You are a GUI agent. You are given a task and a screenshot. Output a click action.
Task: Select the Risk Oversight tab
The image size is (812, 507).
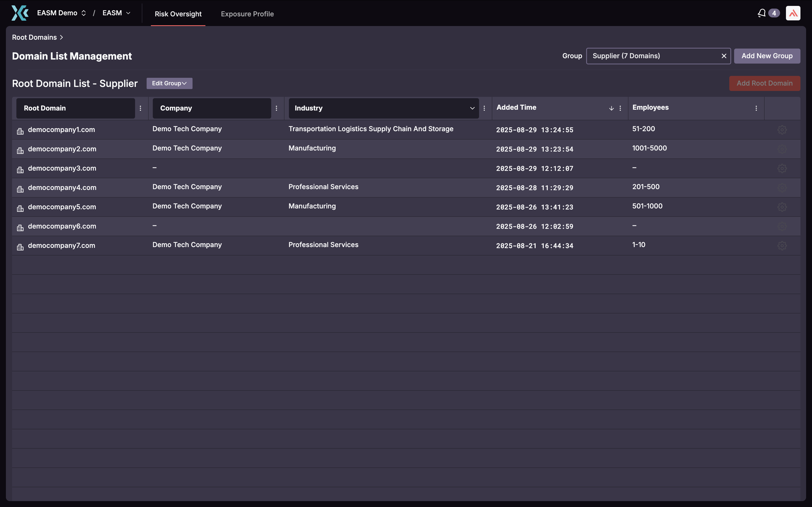[178, 14]
